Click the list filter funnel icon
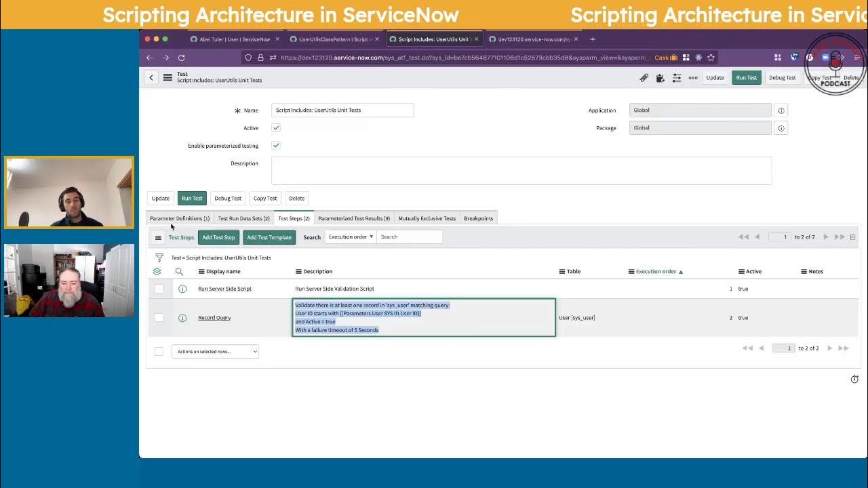 [159, 258]
